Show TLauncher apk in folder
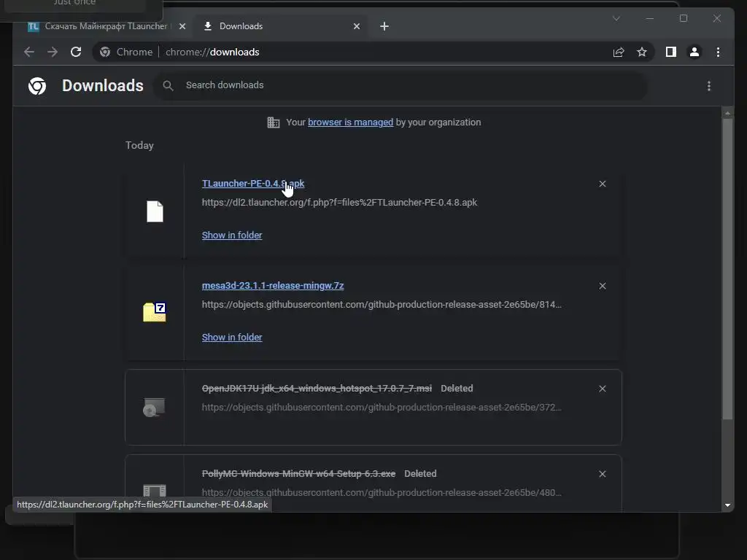This screenshot has width=747, height=560. [x=232, y=236]
